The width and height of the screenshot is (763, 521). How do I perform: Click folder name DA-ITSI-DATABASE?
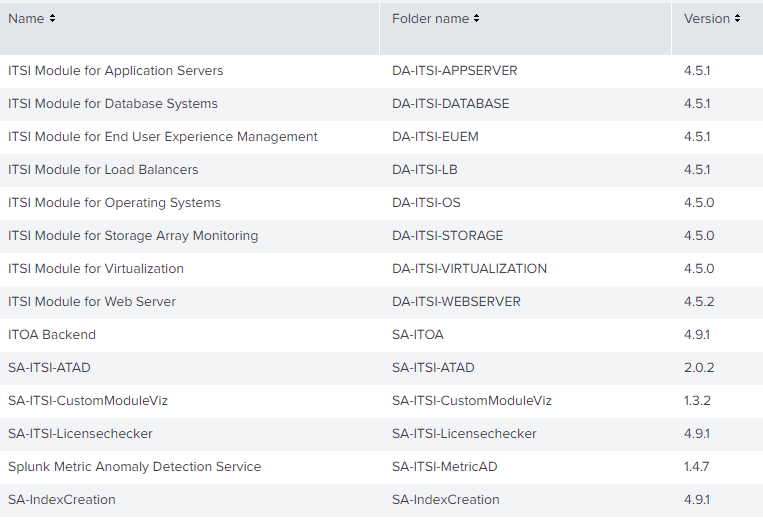pos(451,104)
